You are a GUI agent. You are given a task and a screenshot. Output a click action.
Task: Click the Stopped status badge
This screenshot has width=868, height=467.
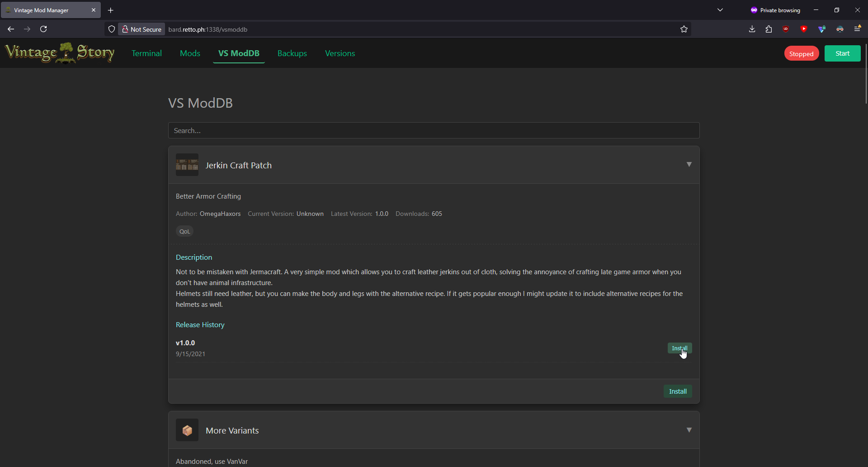point(801,53)
